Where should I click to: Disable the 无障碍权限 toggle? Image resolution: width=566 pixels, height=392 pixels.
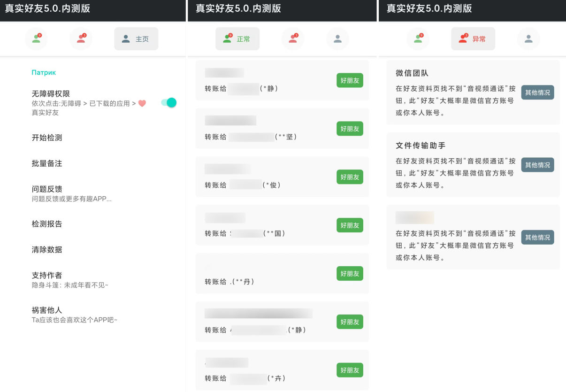[x=168, y=102]
